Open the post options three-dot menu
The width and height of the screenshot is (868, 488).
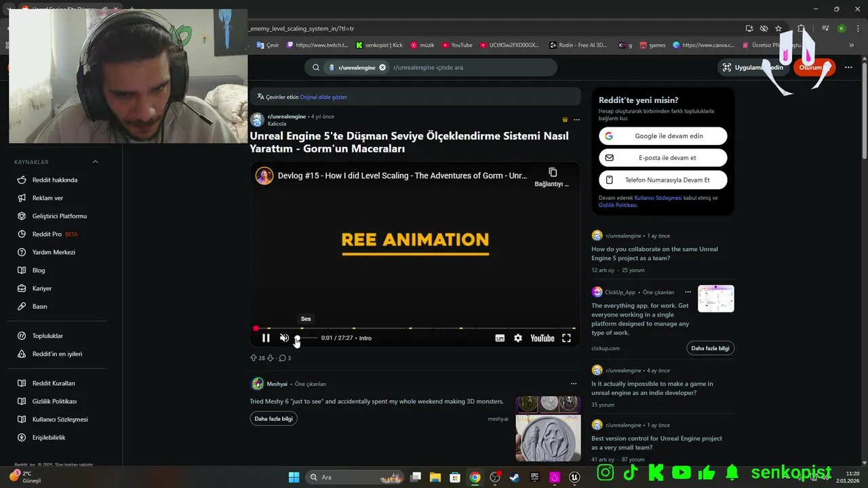pos(576,119)
